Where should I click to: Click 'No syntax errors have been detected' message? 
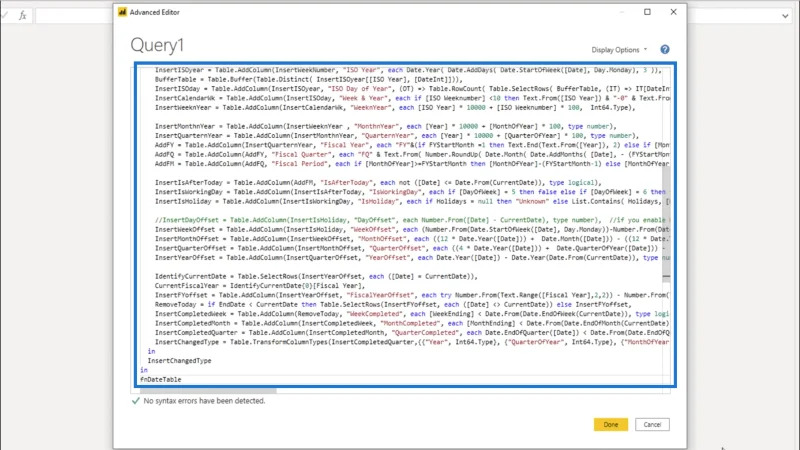click(x=204, y=401)
